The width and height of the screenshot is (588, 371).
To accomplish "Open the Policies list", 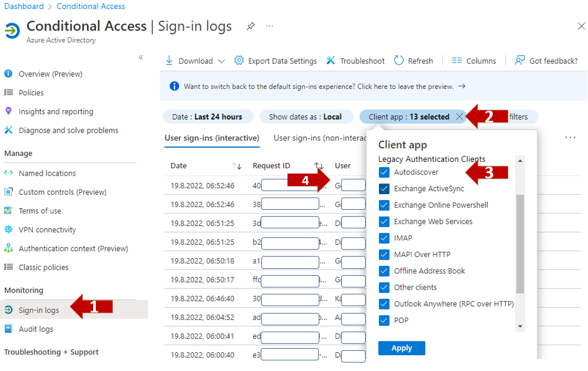I will pos(31,93).
